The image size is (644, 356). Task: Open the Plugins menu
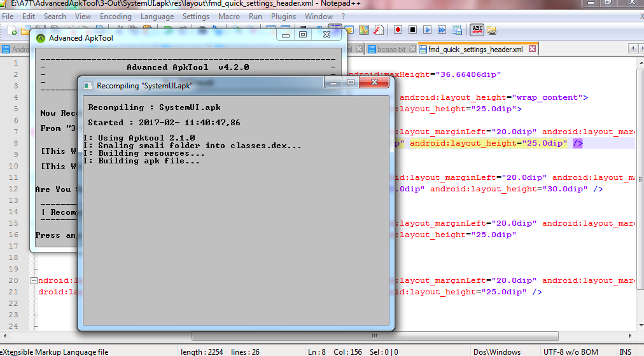click(283, 17)
